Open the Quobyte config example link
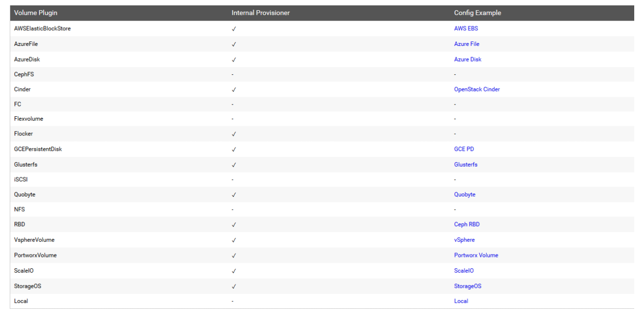Screen dimensions: 644x321 tap(465, 194)
